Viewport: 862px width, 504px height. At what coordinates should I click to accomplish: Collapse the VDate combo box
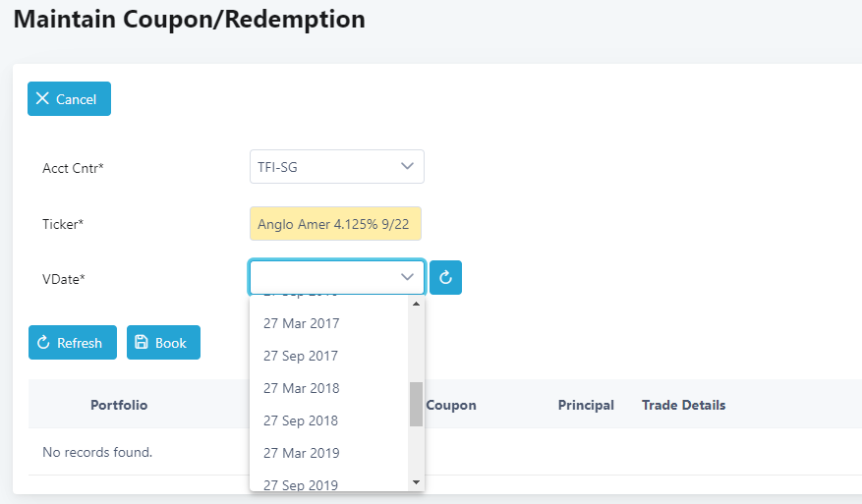(x=407, y=278)
